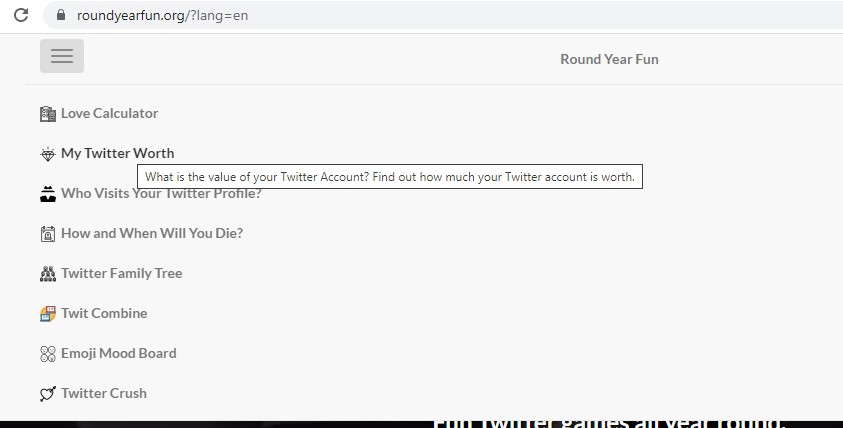
Task: Click the tombstone icon beside How and When
Action: 48,234
